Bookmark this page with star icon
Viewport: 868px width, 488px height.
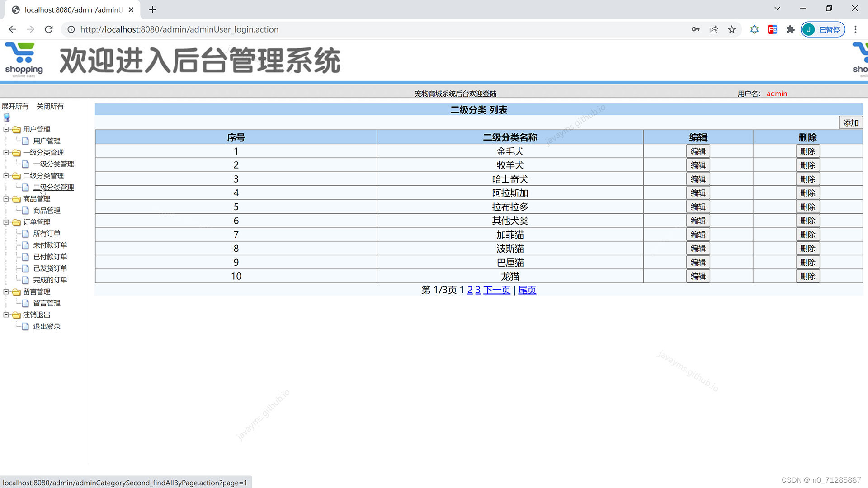click(x=732, y=29)
